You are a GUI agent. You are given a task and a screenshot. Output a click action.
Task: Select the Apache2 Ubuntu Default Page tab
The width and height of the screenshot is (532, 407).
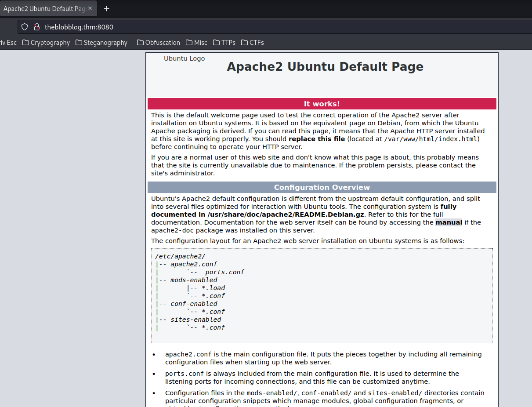[x=47, y=9]
